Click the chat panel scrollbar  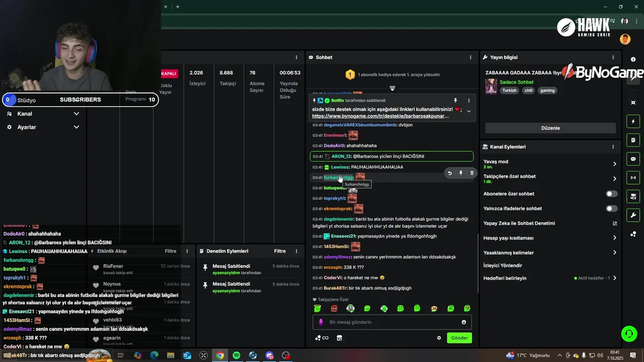pos(477,262)
